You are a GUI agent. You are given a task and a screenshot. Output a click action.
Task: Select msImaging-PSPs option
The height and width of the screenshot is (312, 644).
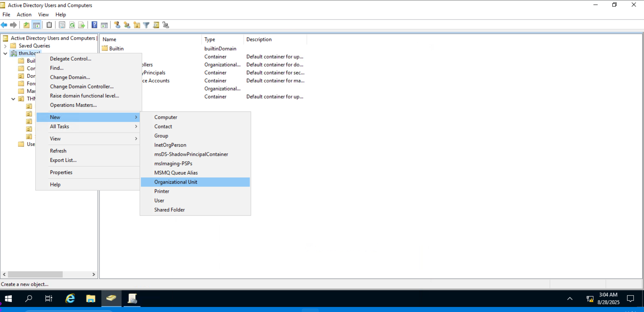pyautogui.click(x=195, y=164)
